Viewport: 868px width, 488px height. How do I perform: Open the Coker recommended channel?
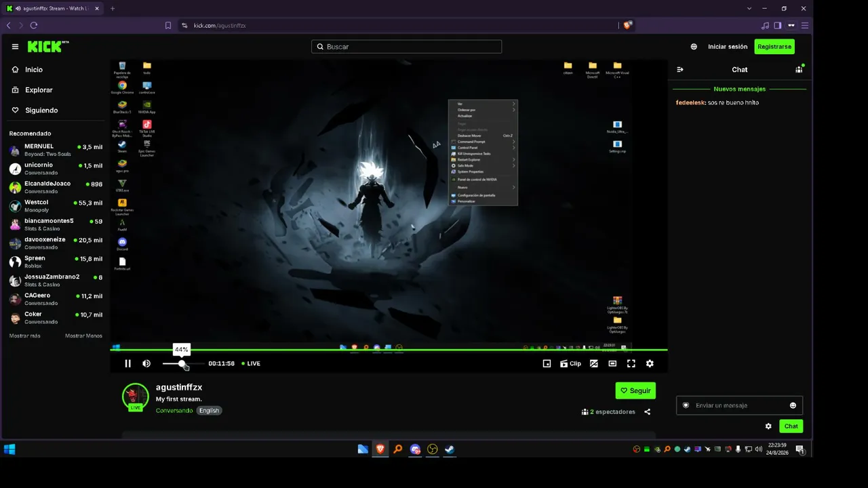[56, 318]
